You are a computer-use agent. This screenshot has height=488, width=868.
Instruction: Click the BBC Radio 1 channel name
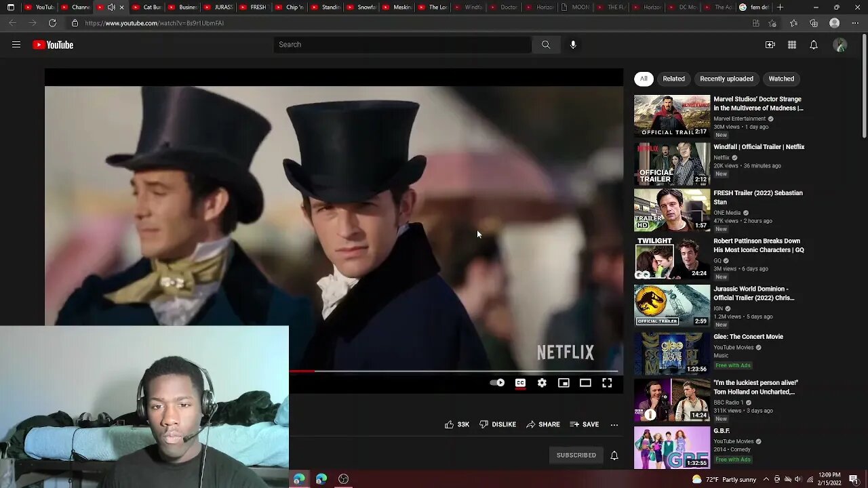point(730,403)
